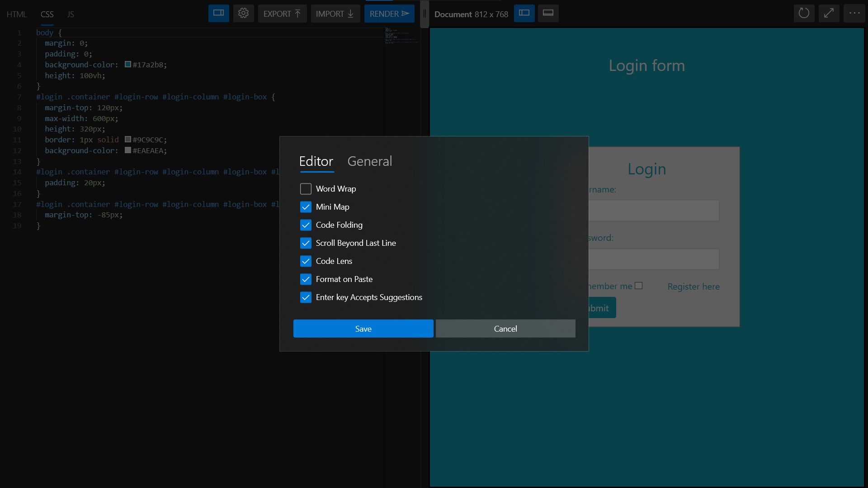Select horizontal device orientation icon beside Document size
868x488 pixels.
coord(524,14)
